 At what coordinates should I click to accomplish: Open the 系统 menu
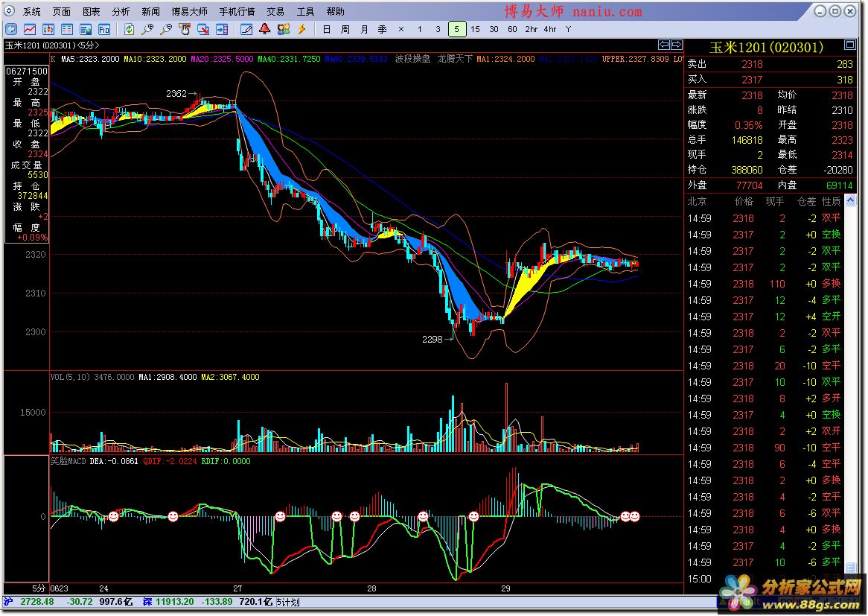point(31,12)
